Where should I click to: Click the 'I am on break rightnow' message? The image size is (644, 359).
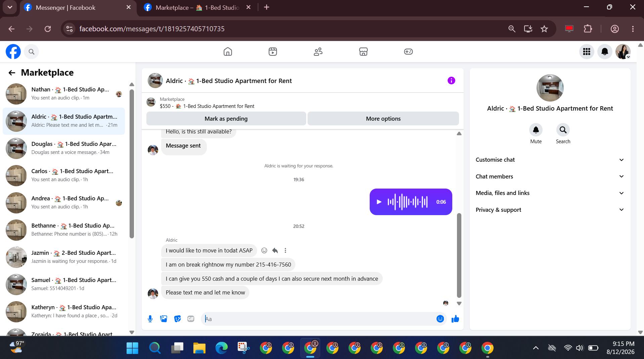(228, 265)
